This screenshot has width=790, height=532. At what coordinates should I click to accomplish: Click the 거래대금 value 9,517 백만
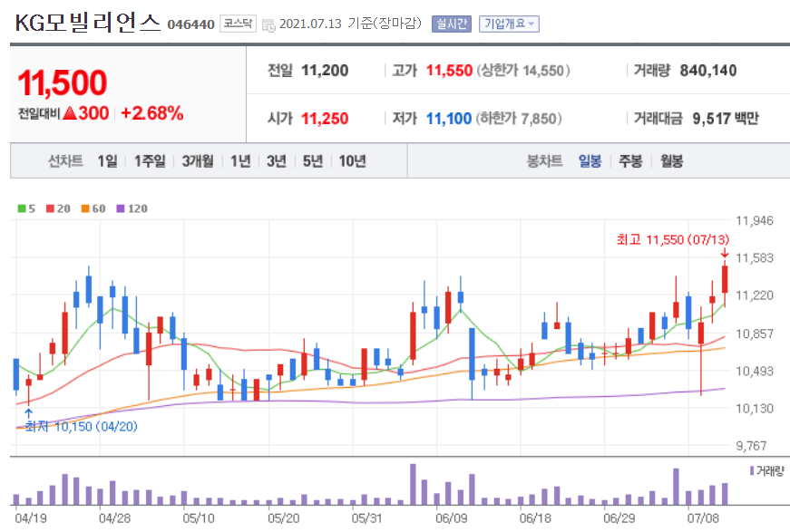[726, 119]
